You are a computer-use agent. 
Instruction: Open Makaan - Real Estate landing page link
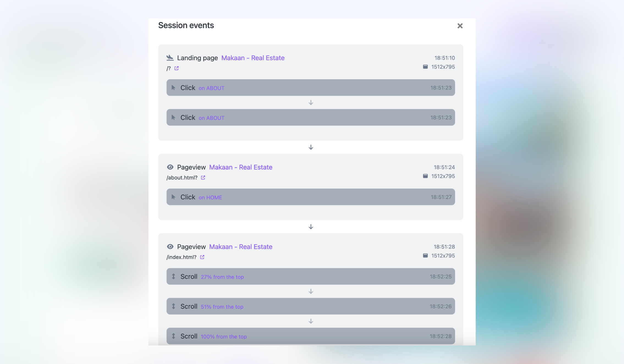click(x=253, y=58)
